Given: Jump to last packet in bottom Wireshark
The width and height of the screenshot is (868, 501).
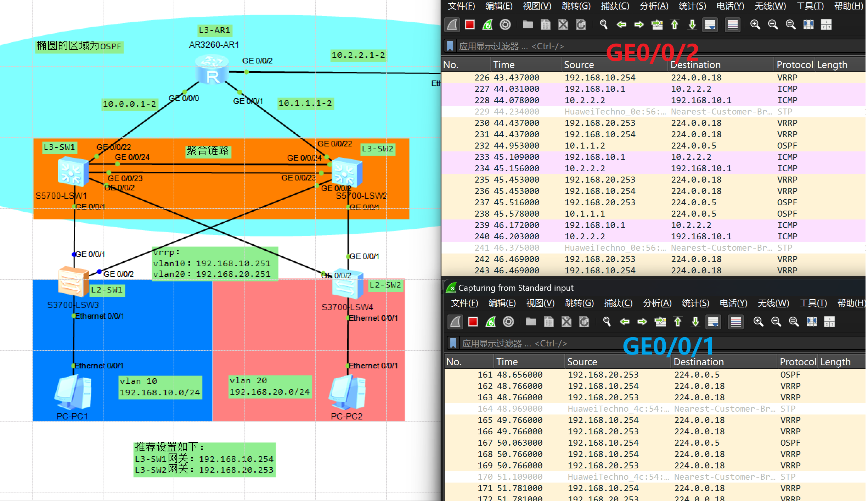Looking at the screenshot, I should click(695, 322).
